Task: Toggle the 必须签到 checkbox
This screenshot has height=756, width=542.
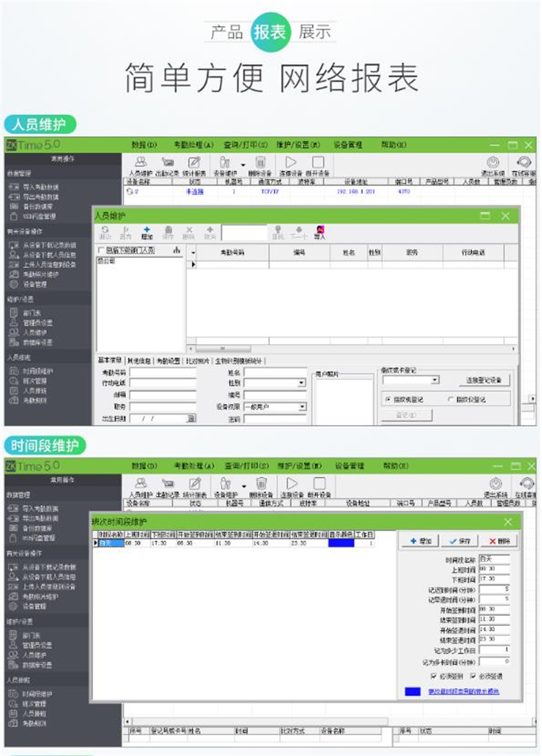Action: pyautogui.click(x=433, y=676)
